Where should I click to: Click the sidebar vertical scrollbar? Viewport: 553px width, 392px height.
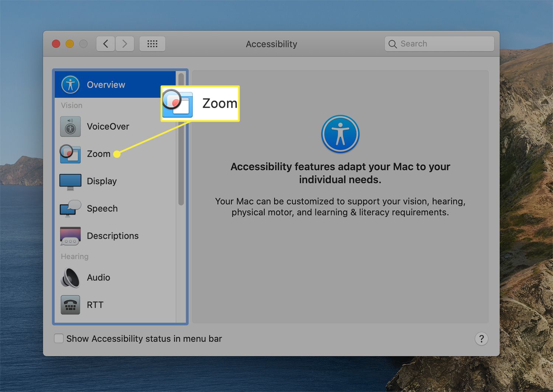181,139
